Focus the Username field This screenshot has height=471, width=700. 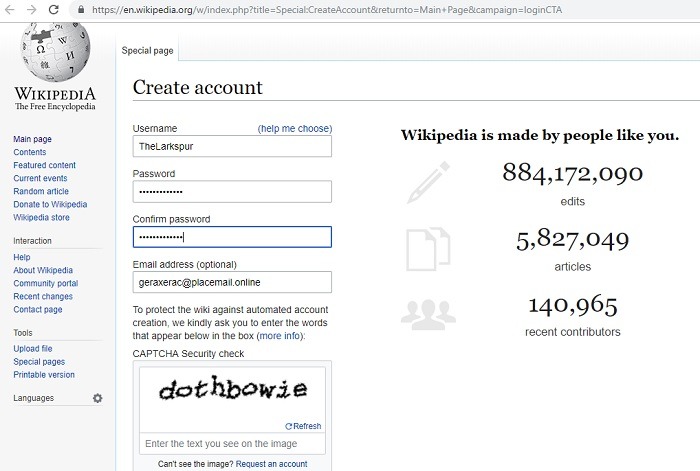pos(232,146)
